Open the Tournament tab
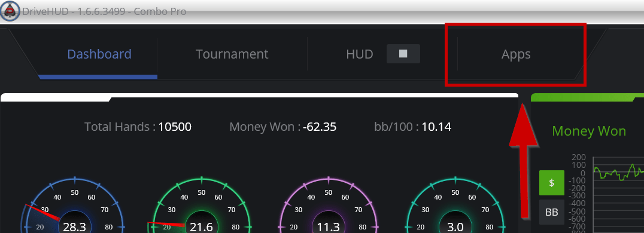Screen dimensions: 644x233 (x=232, y=54)
